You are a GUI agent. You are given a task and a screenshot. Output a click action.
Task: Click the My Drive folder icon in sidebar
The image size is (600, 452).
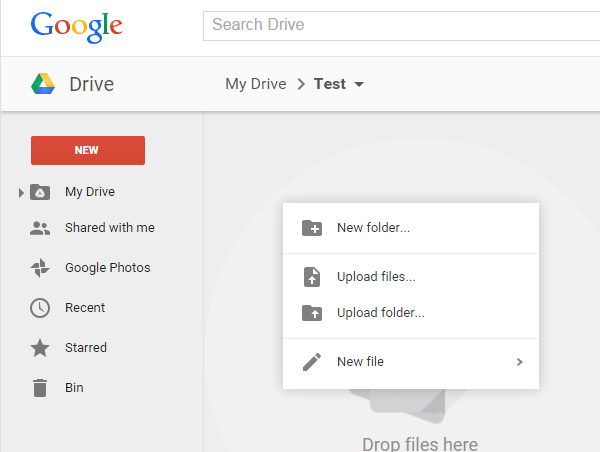[x=40, y=192]
